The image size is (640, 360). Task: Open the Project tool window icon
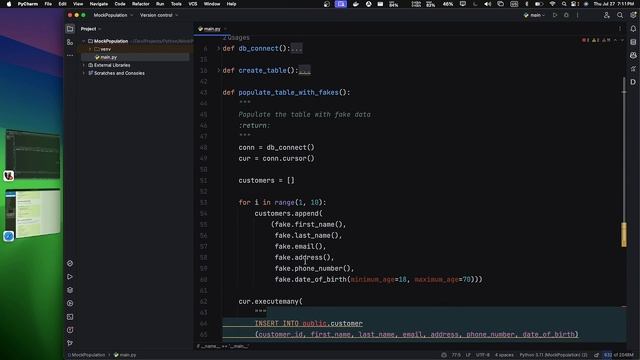[x=70, y=29]
